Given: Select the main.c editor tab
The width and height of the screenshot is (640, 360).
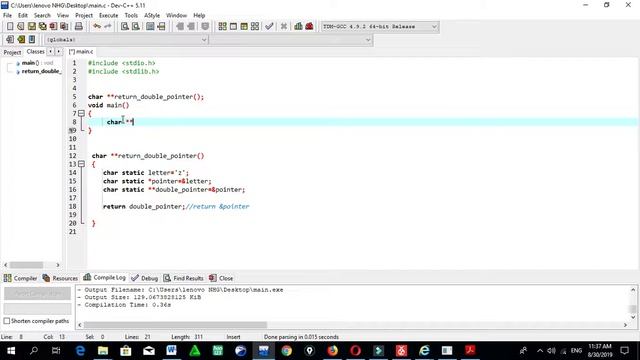Looking at the screenshot, I should (x=81, y=51).
